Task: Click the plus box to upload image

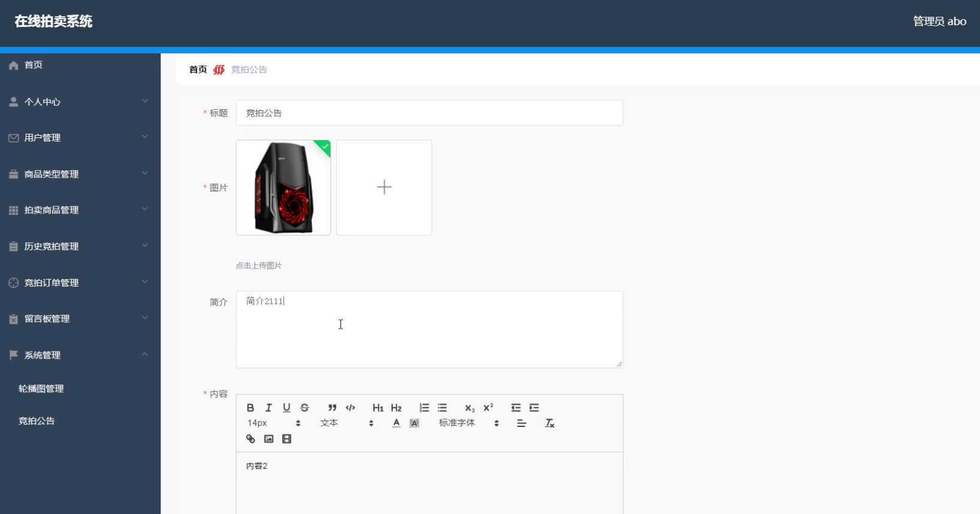Action: click(x=384, y=188)
